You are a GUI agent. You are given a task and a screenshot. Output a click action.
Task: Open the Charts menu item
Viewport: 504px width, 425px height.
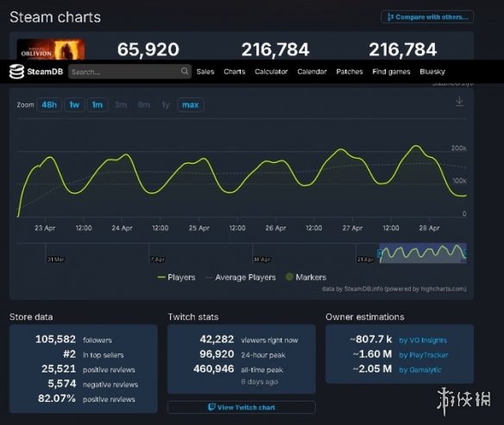235,72
